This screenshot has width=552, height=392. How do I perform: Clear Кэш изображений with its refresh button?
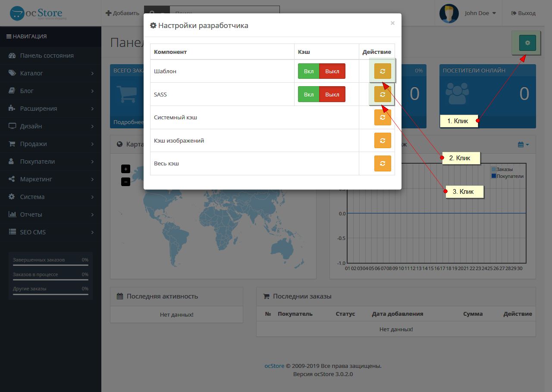(x=383, y=140)
